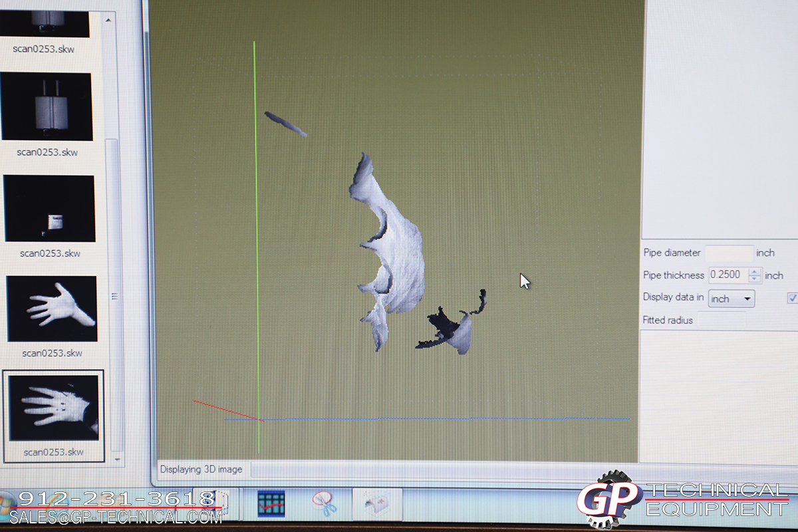Open the angled open-hand scan thumbnail
798x532 pixels.
point(52,309)
